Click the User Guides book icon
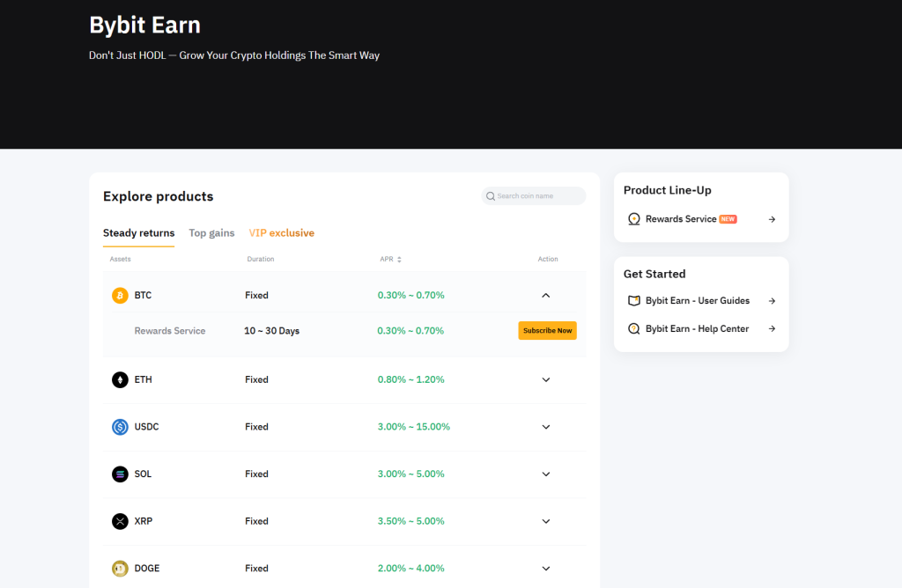Screen dimensions: 902x588 click(633, 301)
